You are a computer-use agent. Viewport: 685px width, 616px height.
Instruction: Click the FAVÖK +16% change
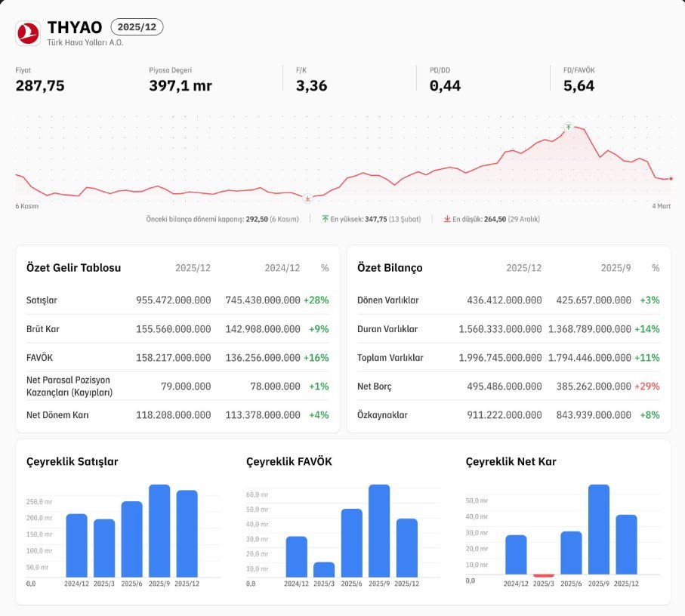[x=316, y=358]
